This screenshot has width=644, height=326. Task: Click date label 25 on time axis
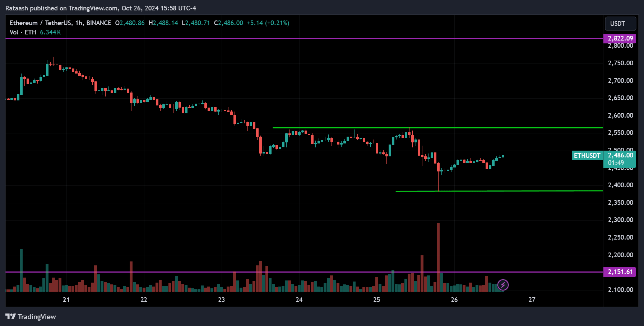(x=376, y=300)
